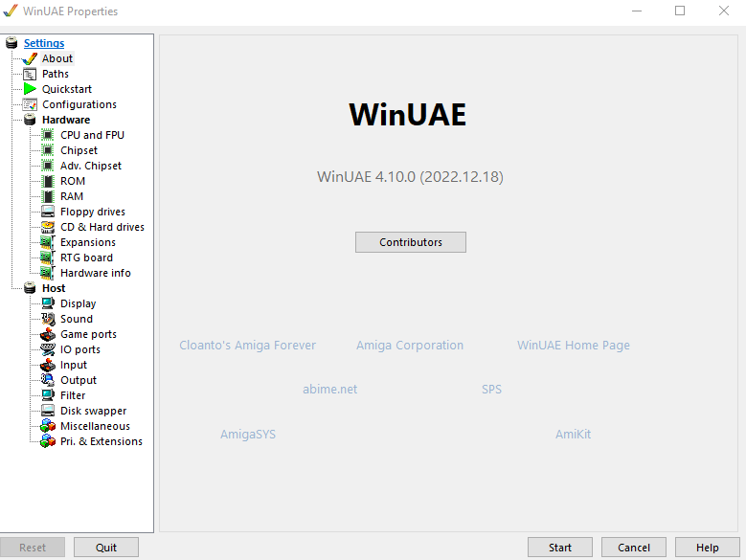Click the Adv. Chipset chip icon

click(48, 166)
